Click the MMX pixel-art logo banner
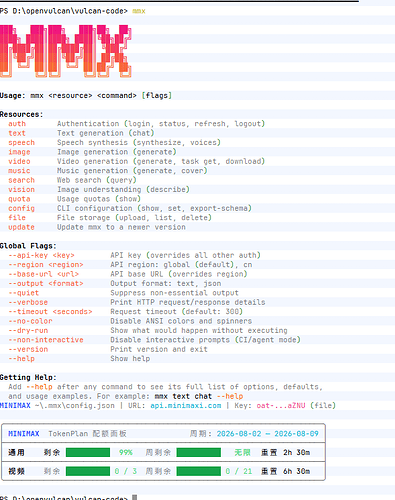This screenshot has width=395, height=500. click(x=66, y=51)
